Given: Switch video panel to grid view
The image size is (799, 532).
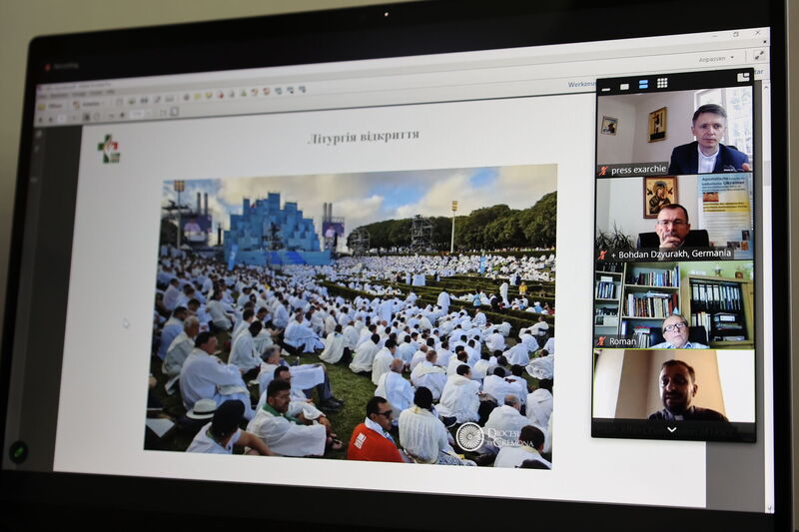Looking at the screenshot, I should click(661, 84).
